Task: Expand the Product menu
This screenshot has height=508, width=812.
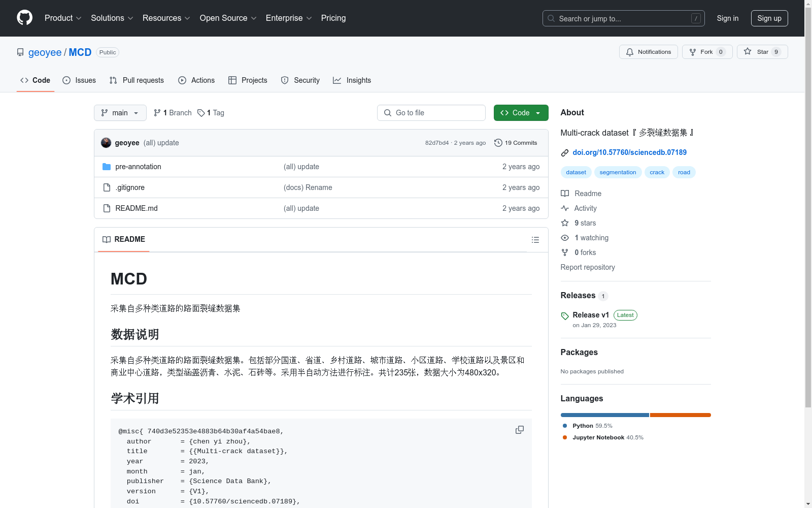Action: coord(63,18)
